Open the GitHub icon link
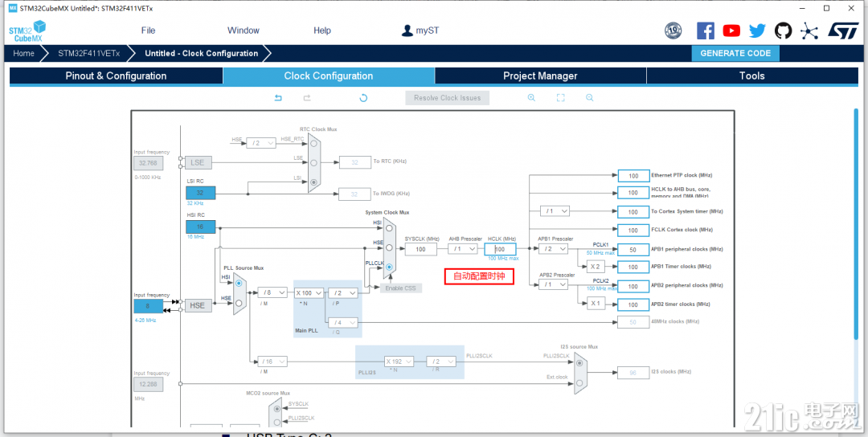This screenshot has width=868, height=437. tap(784, 31)
